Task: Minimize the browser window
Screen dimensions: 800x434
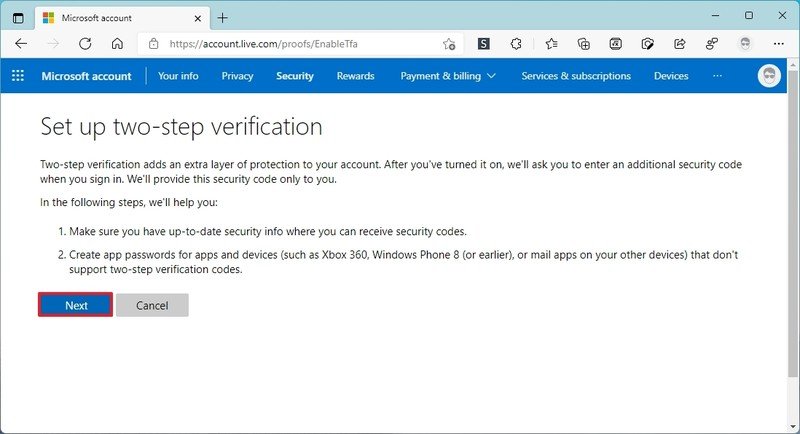Action: (715, 16)
